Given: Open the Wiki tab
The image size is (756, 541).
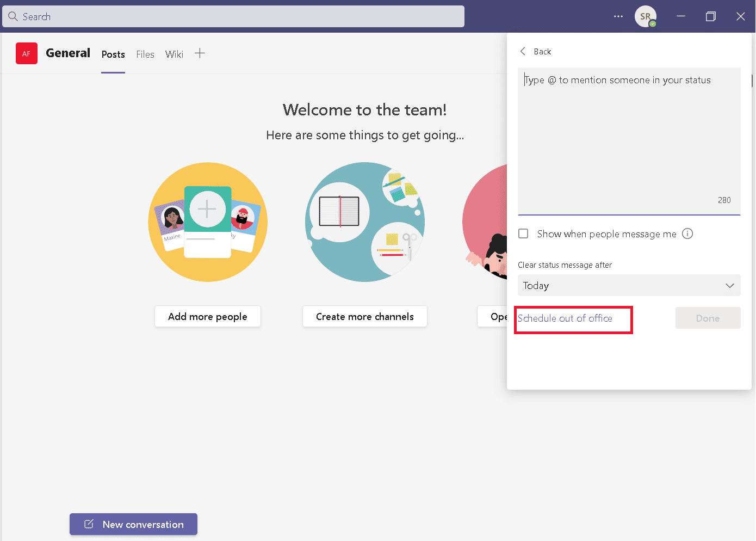Looking at the screenshot, I should click(174, 54).
